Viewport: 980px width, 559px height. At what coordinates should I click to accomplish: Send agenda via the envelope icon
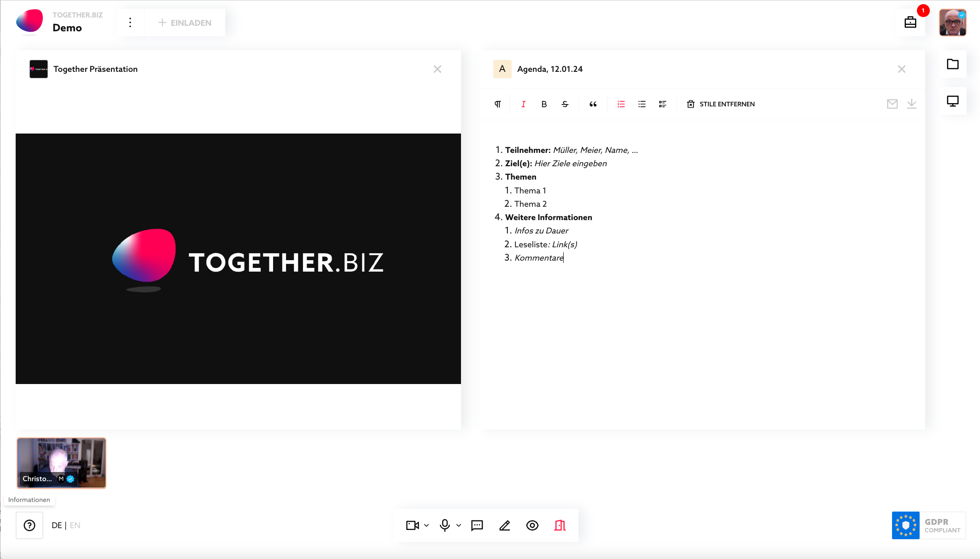(x=892, y=104)
